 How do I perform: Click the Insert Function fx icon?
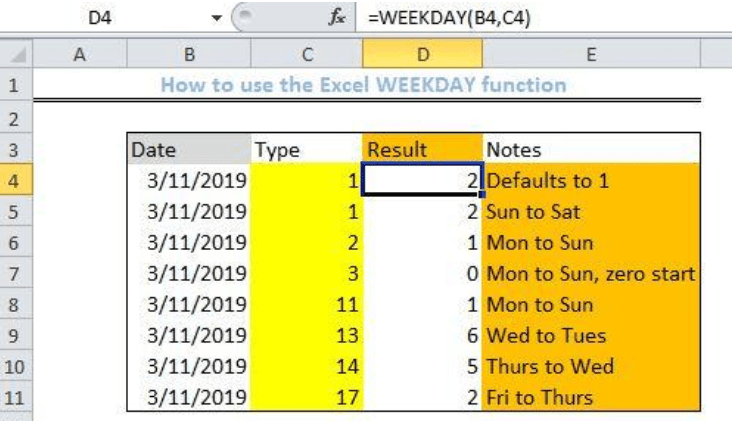coord(339,17)
